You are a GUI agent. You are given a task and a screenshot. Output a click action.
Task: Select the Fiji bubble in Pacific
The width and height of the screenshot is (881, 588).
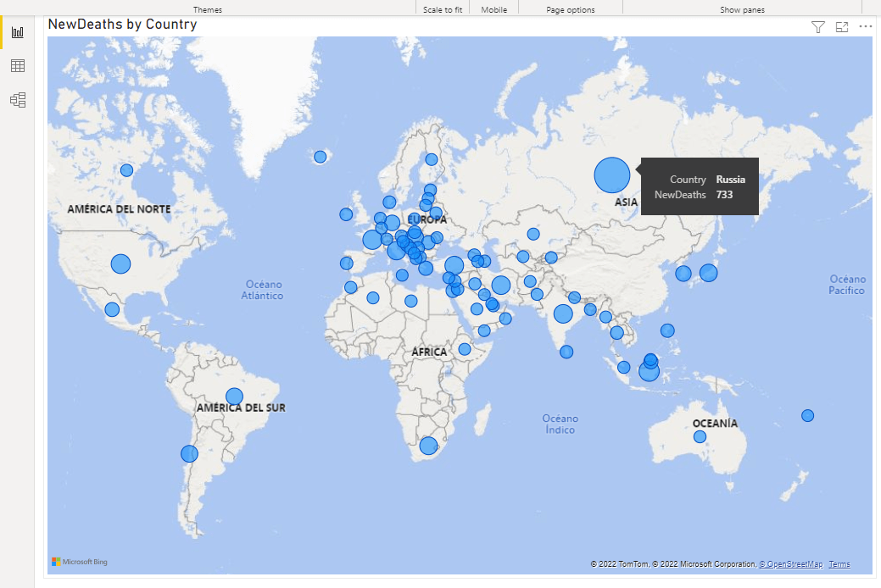[x=807, y=416]
